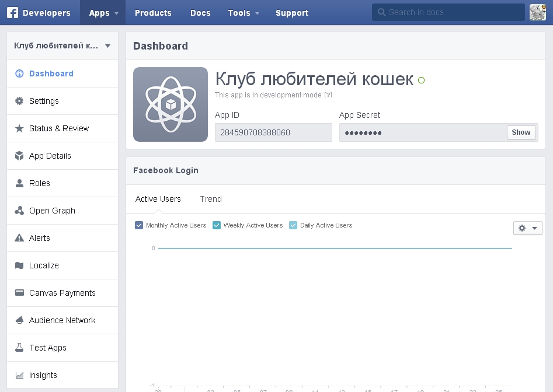Click the Audience Network megaphone icon
The image size is (553, 392).
pos(19,320)
